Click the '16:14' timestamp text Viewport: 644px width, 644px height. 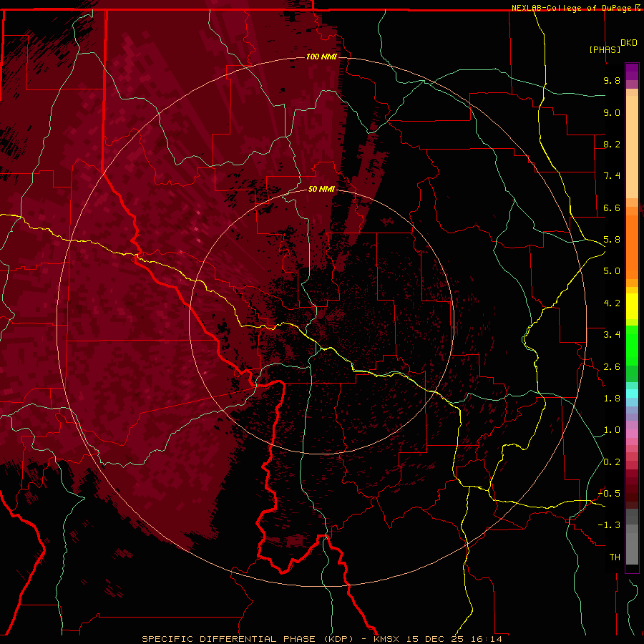point(487,639)
